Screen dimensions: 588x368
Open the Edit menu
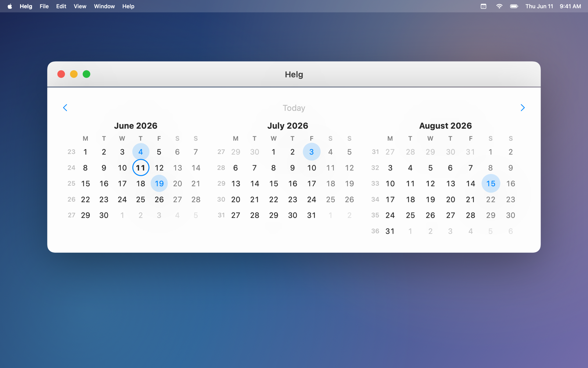pyautogui.click(x=61, y=6)
